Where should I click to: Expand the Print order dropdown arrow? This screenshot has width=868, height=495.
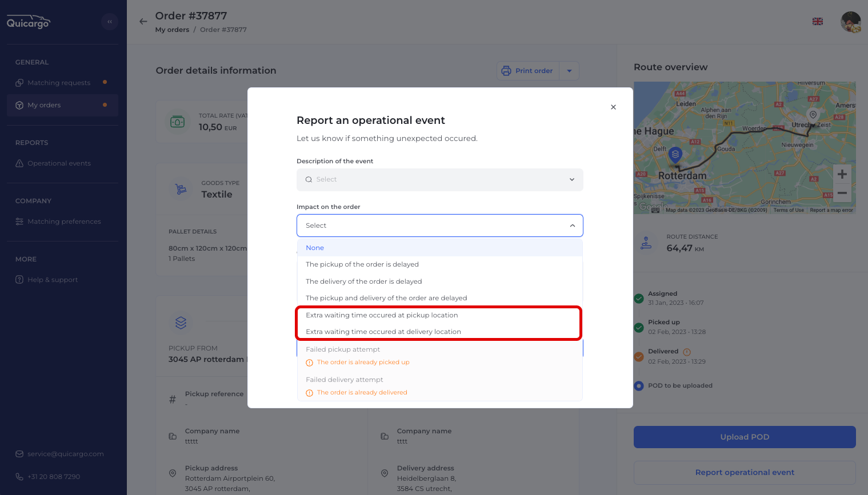569,71
